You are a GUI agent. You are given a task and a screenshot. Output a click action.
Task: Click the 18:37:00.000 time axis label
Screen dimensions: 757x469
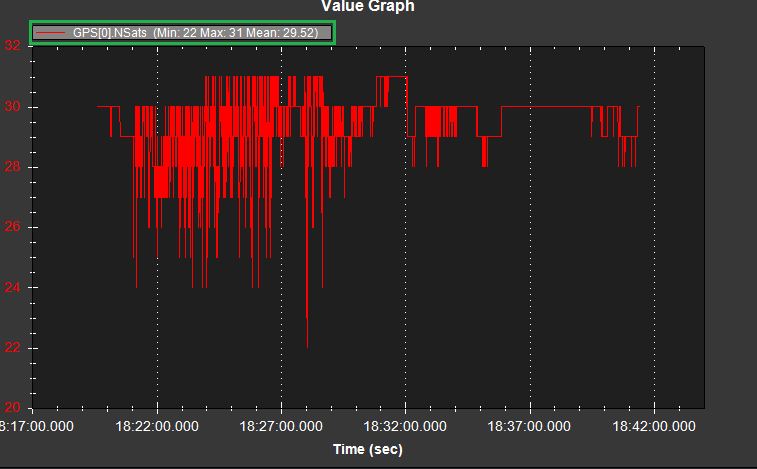529,426
